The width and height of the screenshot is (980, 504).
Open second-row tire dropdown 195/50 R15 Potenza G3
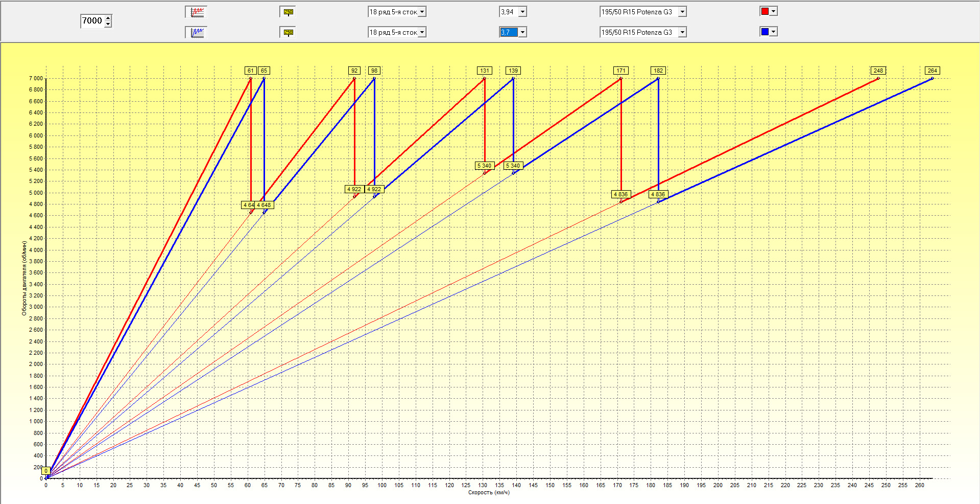pos(643,32)
